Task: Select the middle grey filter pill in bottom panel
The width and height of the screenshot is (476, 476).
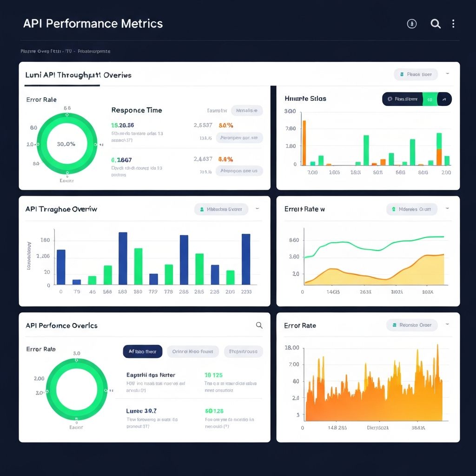Action: (x=192, y=351)
